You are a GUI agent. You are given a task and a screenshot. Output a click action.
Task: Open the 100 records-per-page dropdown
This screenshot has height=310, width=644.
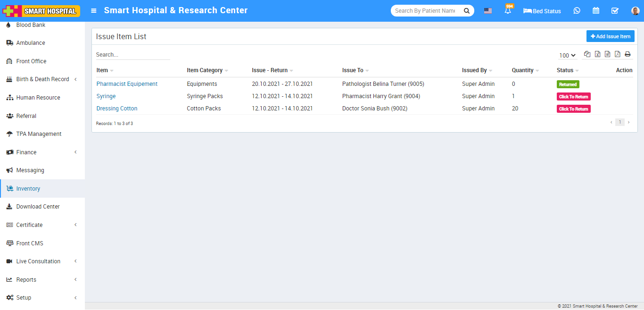(x=568, y=55)
